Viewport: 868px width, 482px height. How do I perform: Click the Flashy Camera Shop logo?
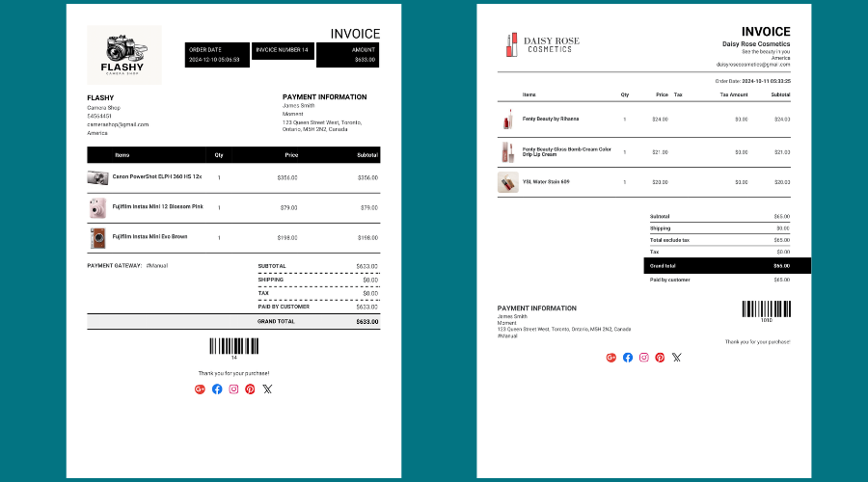(x=124, y=55)
